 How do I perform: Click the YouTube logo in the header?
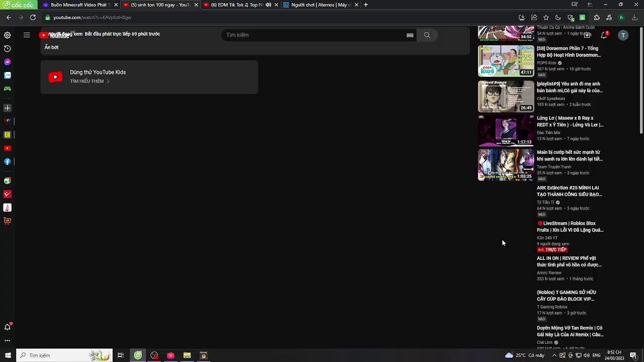(54, 35)
